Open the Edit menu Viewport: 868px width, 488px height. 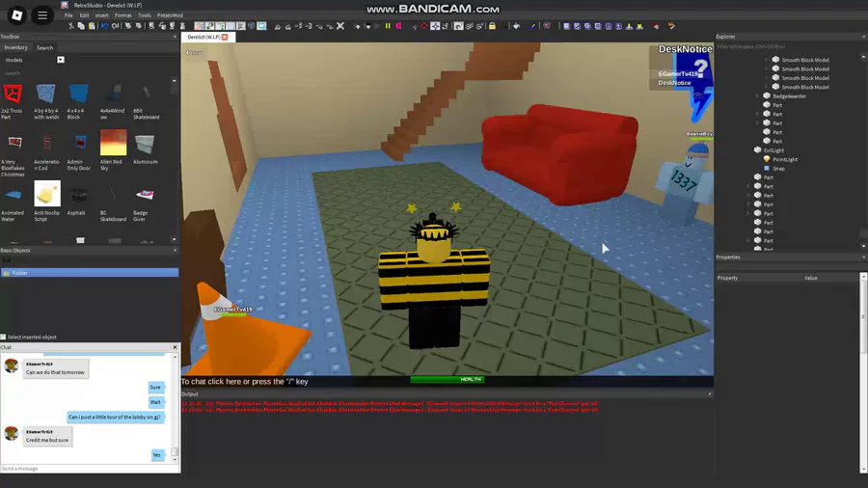[x=84, y=15]
